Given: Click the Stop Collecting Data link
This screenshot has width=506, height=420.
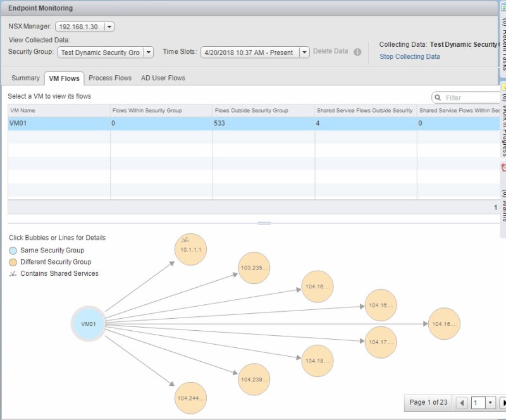Looking at the screenshot, I should (x=409, y=56).
